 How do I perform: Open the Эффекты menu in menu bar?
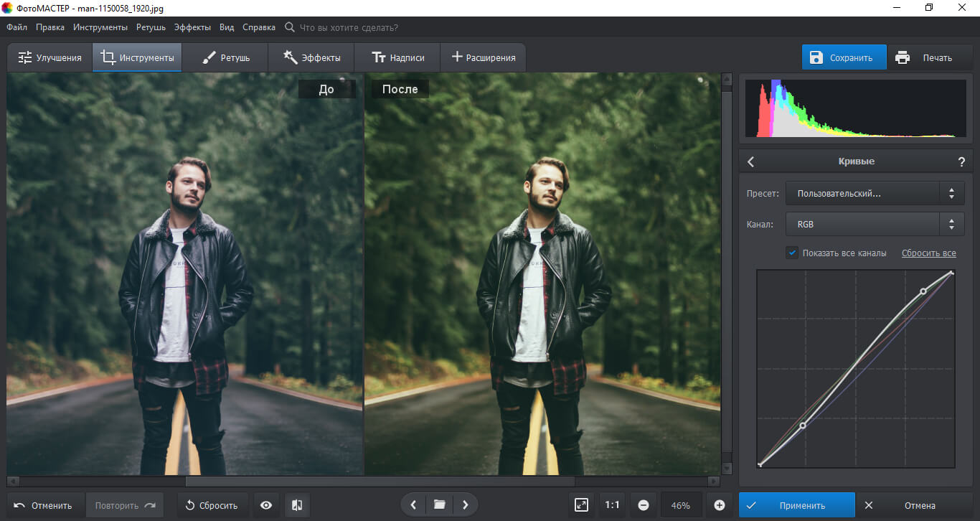coord(192,27)
